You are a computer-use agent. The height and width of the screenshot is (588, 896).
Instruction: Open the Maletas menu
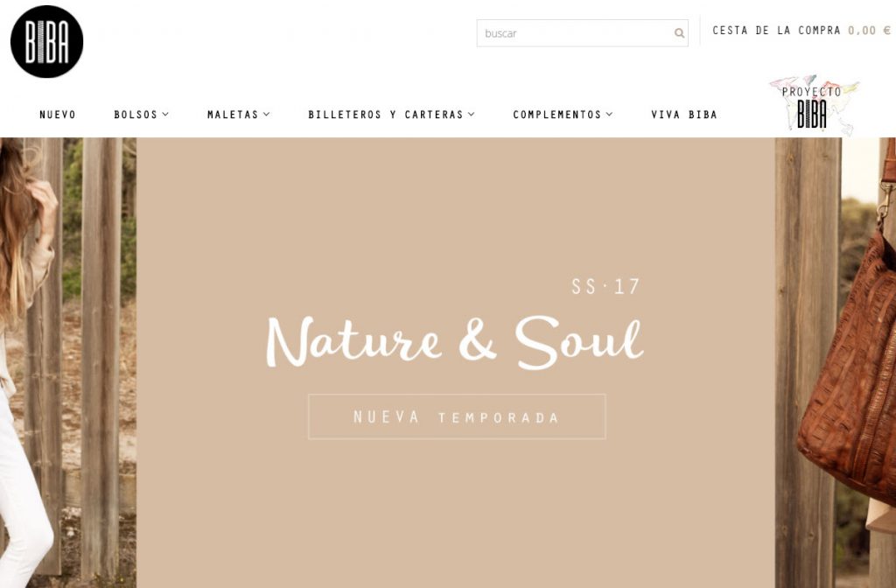233,115
